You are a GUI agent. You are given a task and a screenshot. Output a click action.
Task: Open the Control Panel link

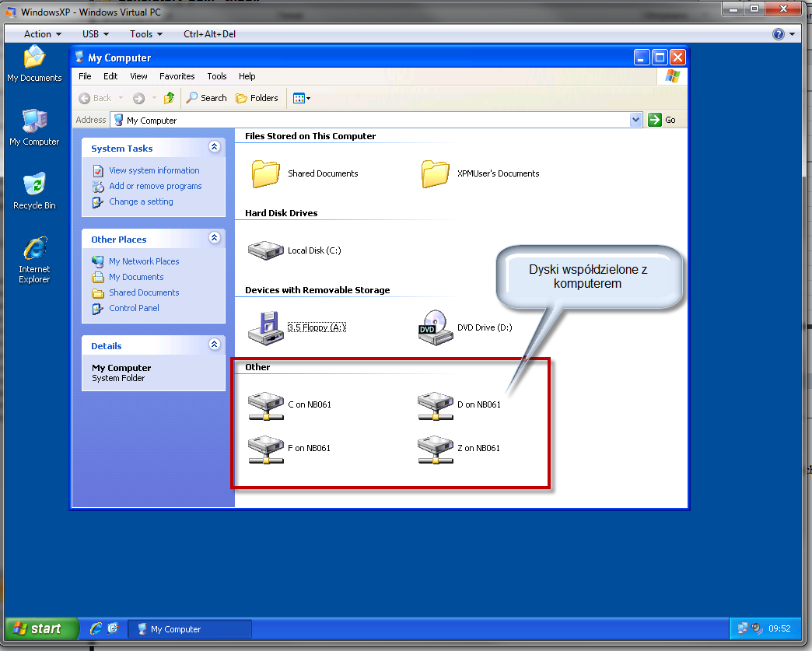(134, 308)
